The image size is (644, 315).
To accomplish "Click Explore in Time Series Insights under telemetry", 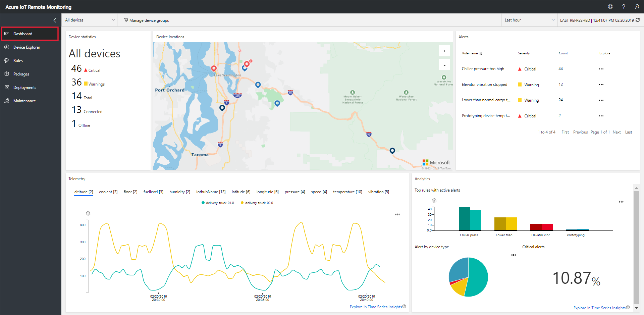I will click(376, 307).
